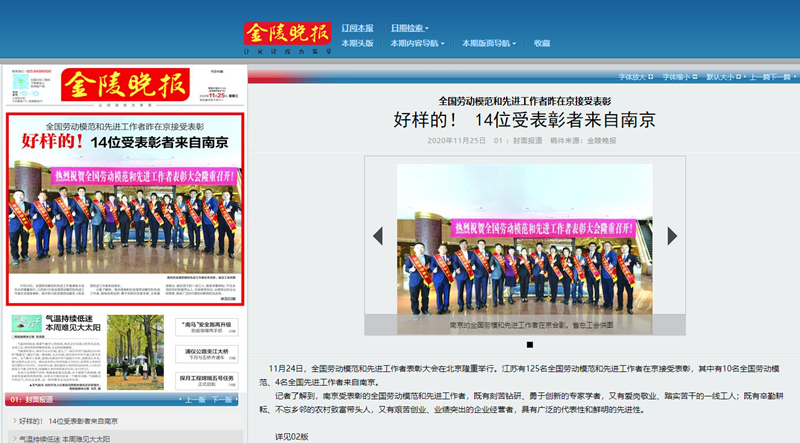
Task: Go to previous article 上一篇
Action: 759,77
